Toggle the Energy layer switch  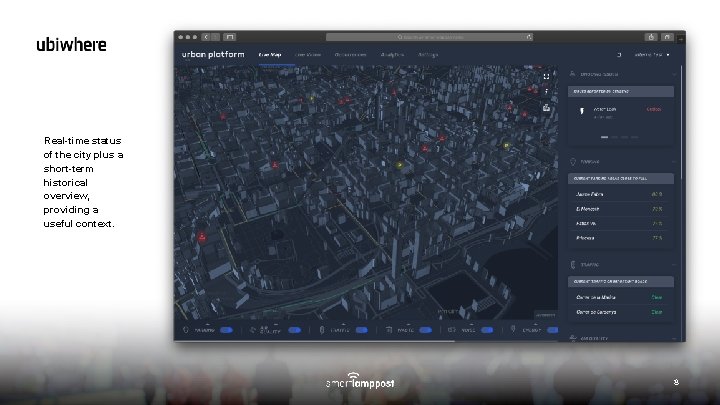click(x=552, y=330)
